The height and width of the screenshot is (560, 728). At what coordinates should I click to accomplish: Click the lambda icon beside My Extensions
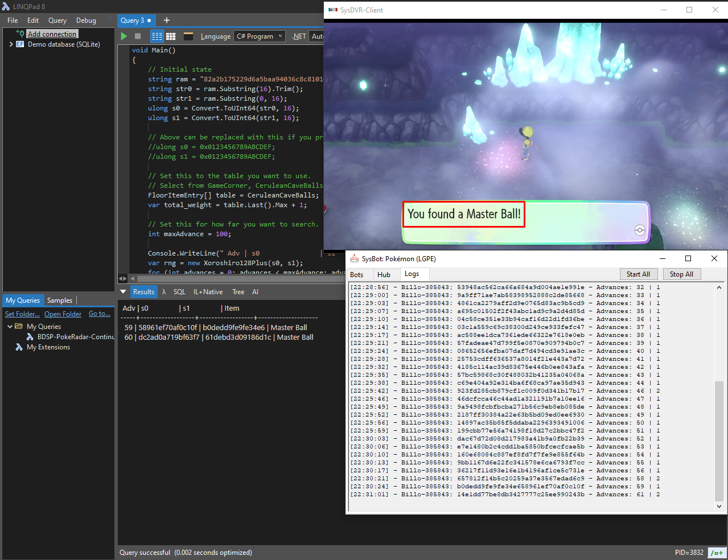pos(19,347)
